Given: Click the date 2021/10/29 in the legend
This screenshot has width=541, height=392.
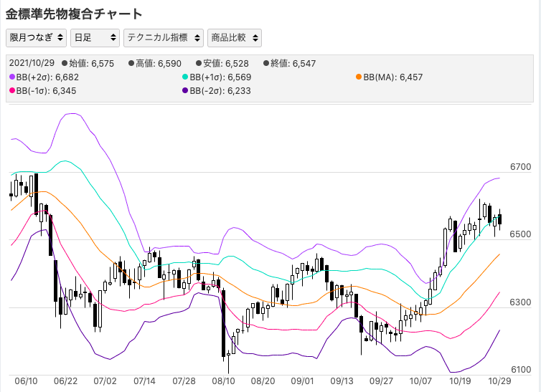Looking at the screenshot, I should (32, 63).
